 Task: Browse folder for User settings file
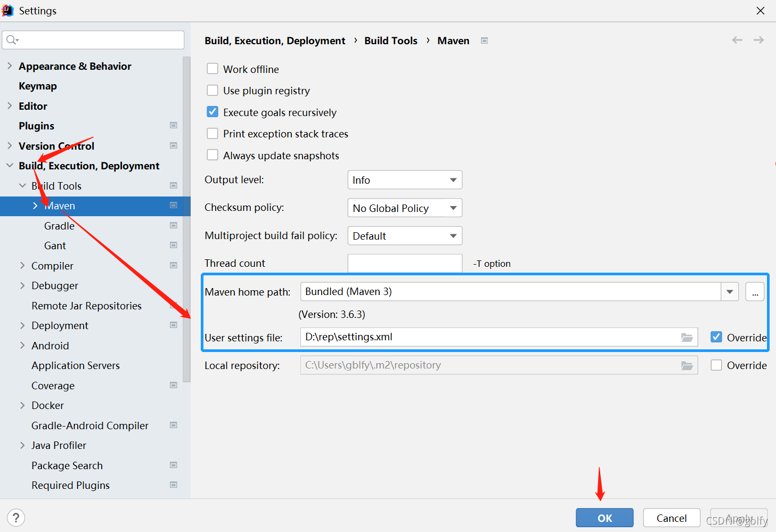(687, 337)
